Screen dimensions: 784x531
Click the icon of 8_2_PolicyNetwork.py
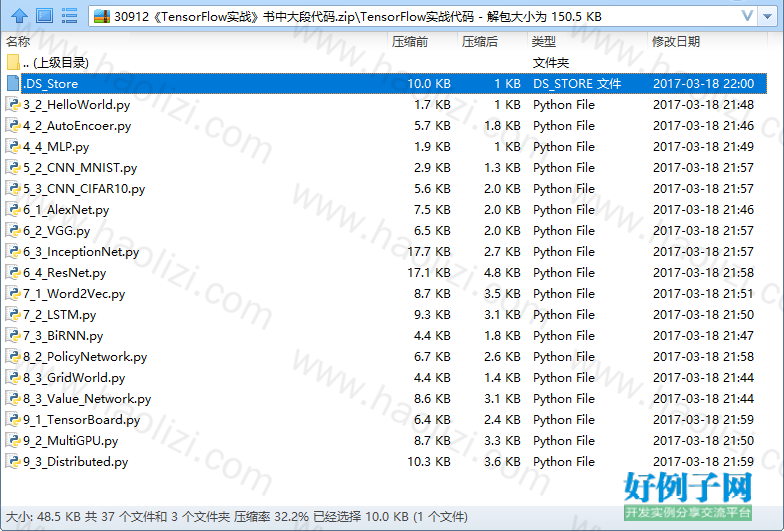(x=12, y=356)
